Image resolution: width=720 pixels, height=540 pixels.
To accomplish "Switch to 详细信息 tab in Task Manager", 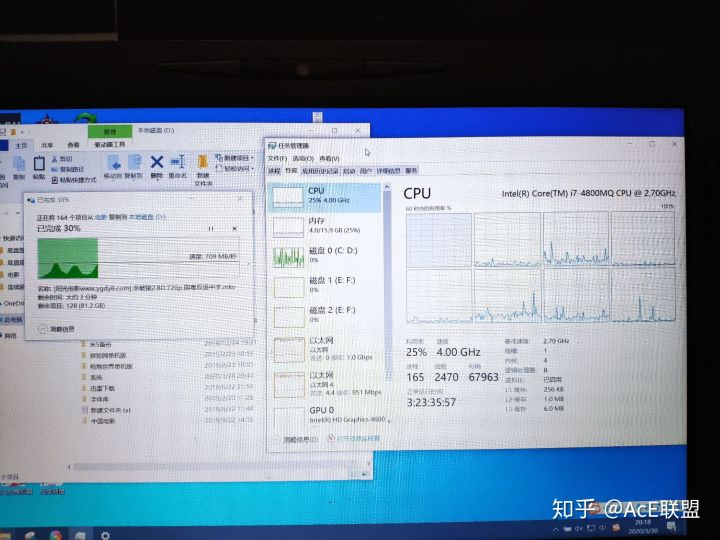I will [388, 171].
